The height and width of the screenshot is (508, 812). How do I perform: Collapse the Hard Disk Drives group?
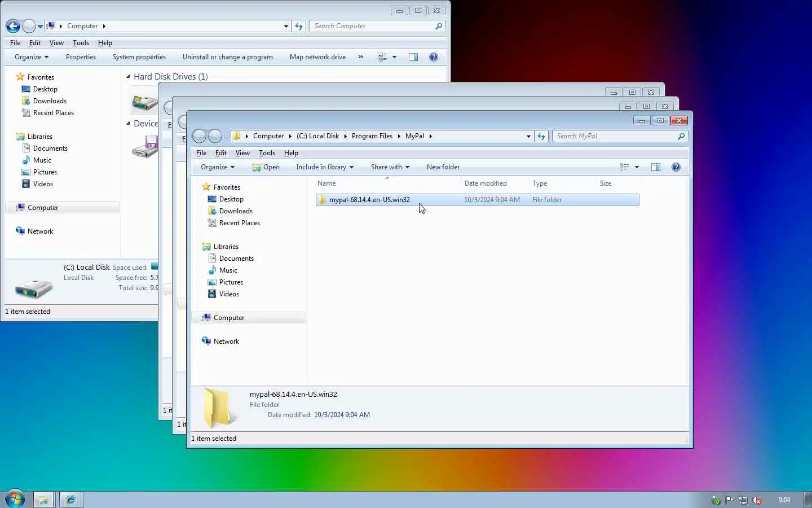pos(128,76)
